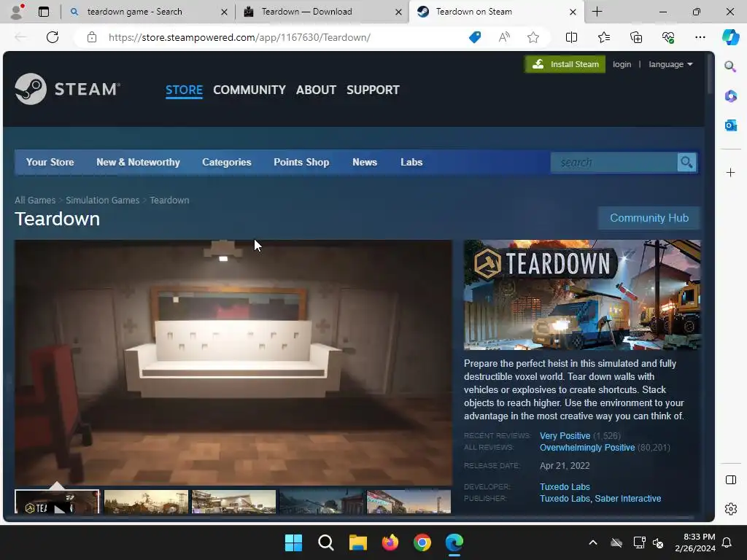Open the Community Hub button
747x560 pixels.
click(x=649, y=218)
